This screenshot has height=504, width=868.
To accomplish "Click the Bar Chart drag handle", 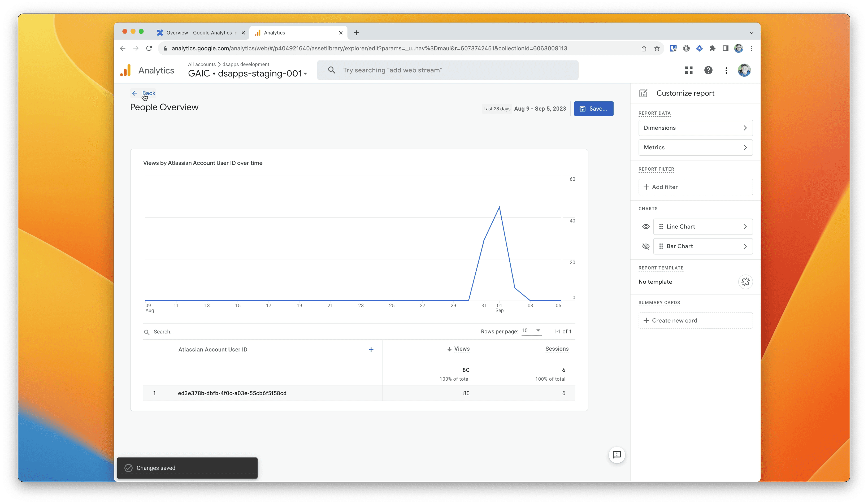I will click(x=661, y=246).
